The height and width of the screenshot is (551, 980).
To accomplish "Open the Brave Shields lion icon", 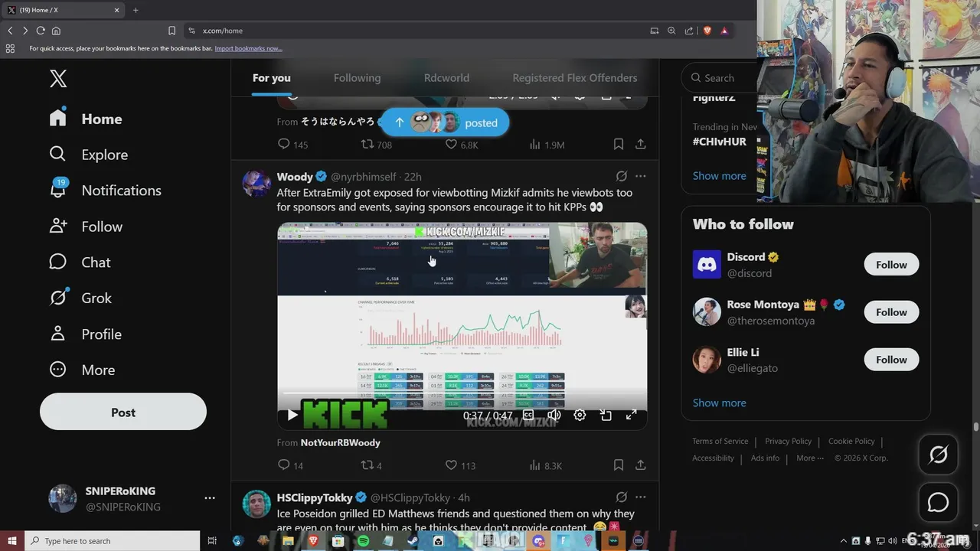I will (707, 31).
